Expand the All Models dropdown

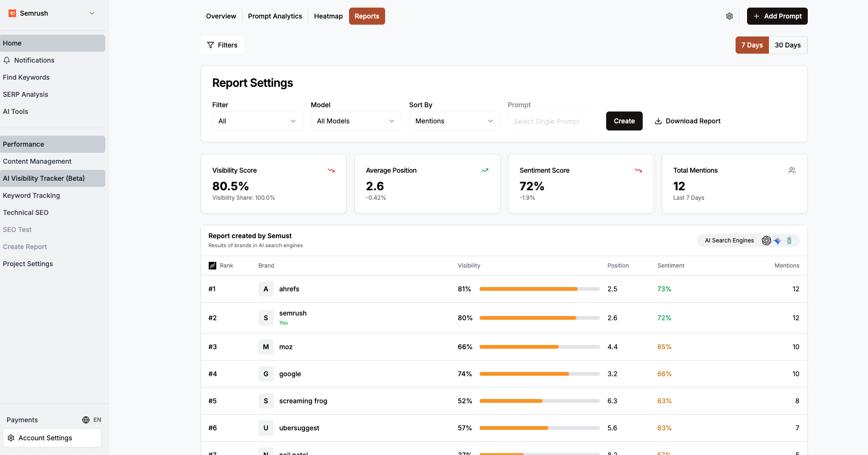(356, 121)
